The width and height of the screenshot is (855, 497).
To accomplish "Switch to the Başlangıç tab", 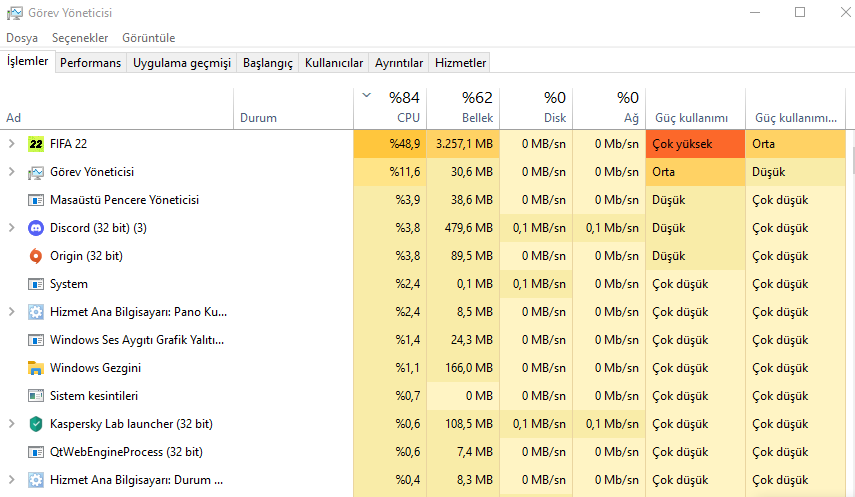I will 268,63.
